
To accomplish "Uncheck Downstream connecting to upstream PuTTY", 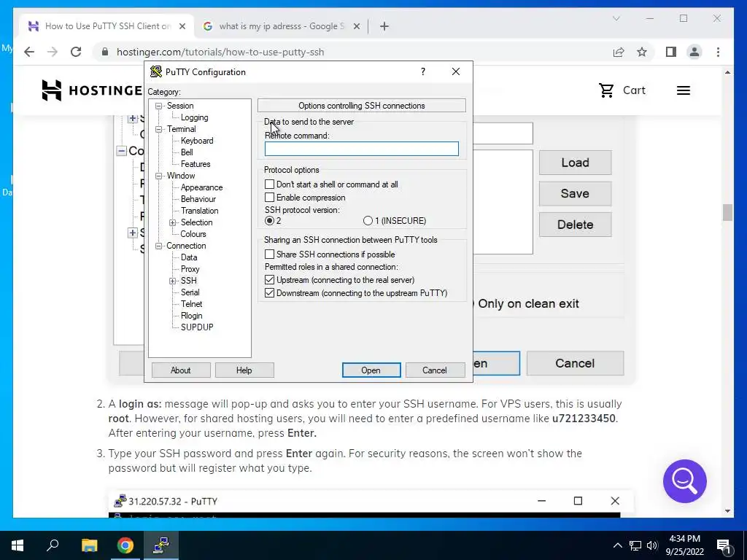I will coord(270,293).
